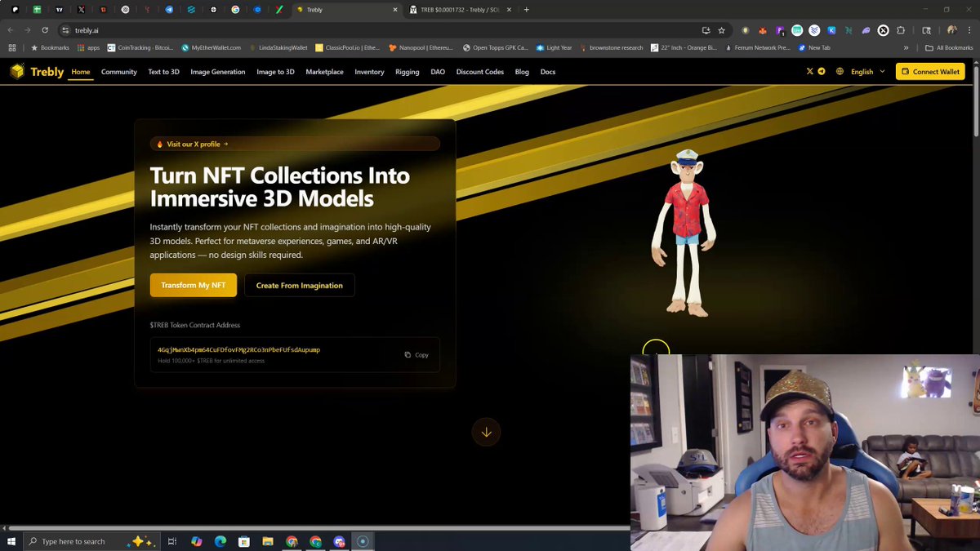Click the trebly.ai address bar

(x=394, y=30)
